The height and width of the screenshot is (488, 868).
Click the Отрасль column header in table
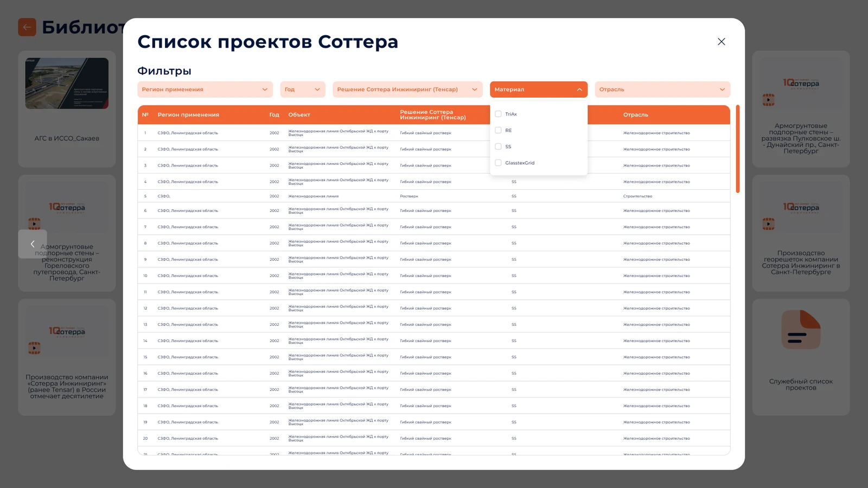point(635,115)
